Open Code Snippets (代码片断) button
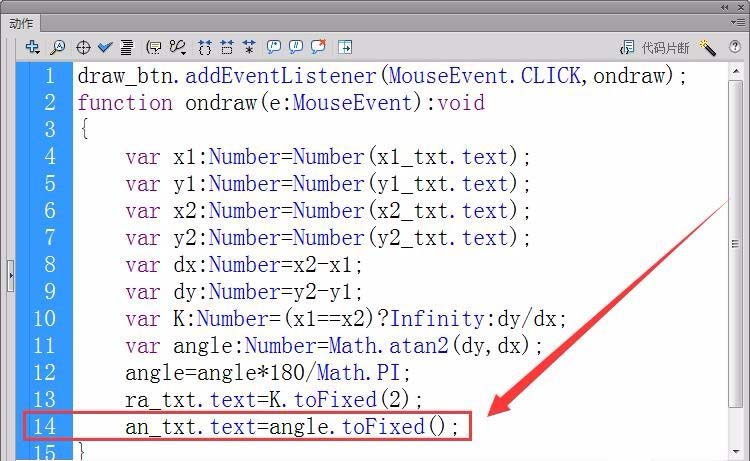The height and width of the screenshot is (461, 750). 654,47
